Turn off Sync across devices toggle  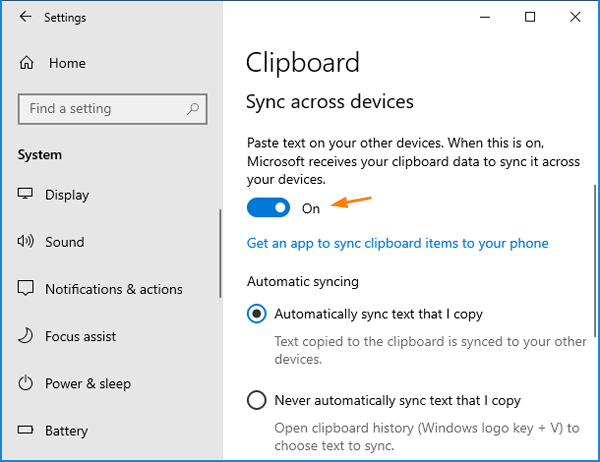(x=268, y=208)
